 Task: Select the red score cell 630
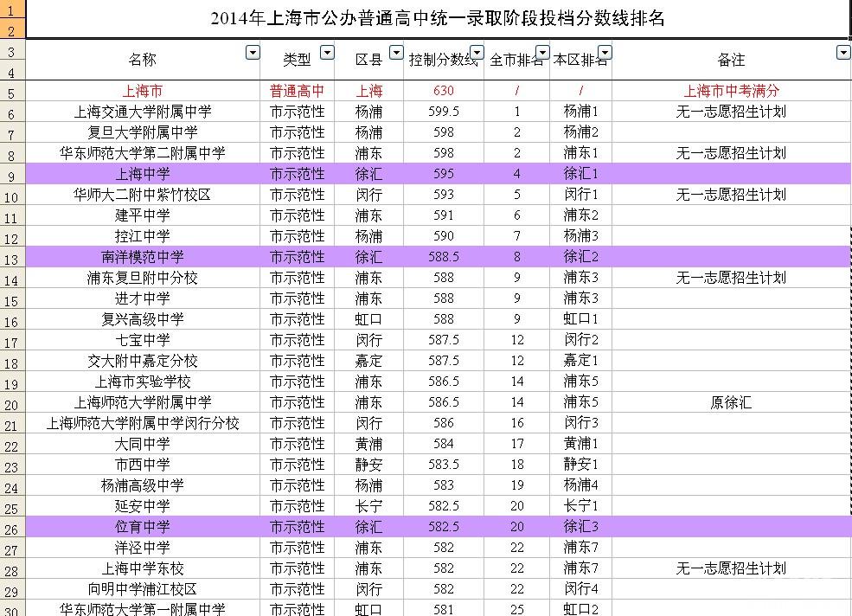[x=444, y=91]
